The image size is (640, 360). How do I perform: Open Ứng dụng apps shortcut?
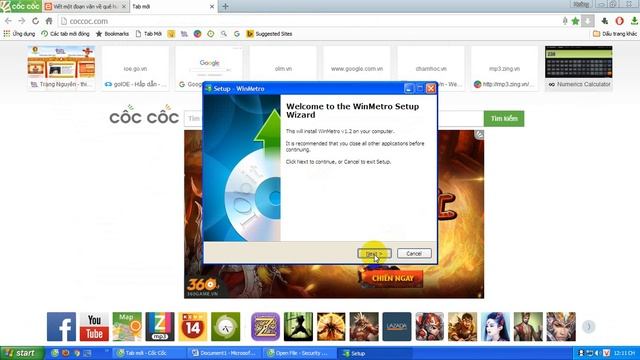click(19, 34)
